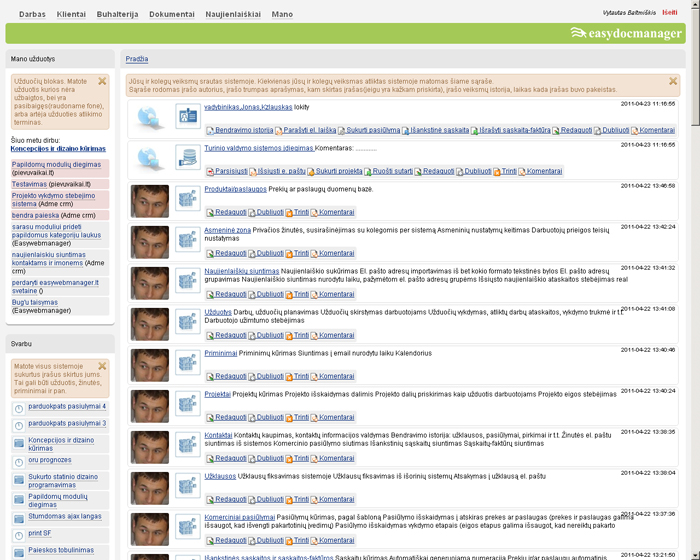Open the Dokumentai menu
Image resolution: width=700 pixels, height=560 pixels.
coord(172,14)
